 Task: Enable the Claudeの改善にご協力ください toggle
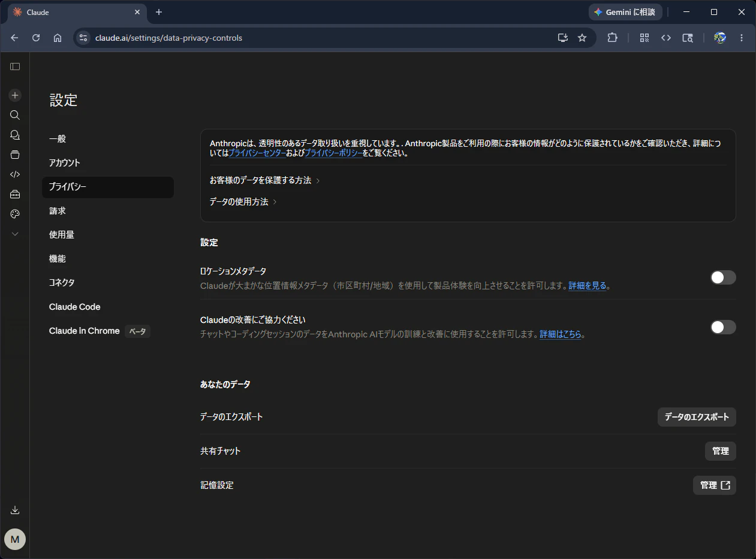coord(723,327)
